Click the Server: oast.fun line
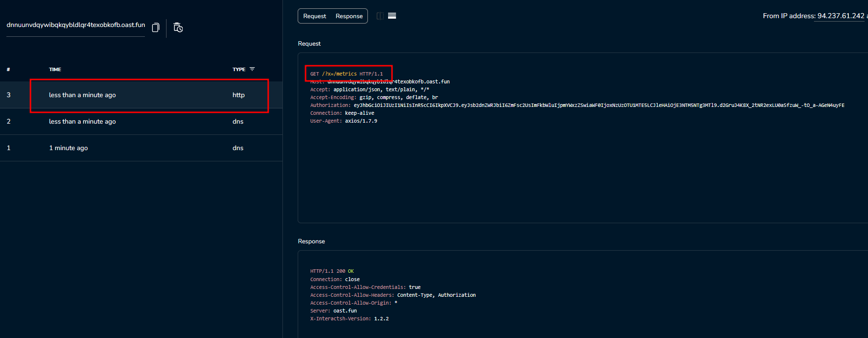The height and width of the screenshot is (338, 868). tap(333, 311)
